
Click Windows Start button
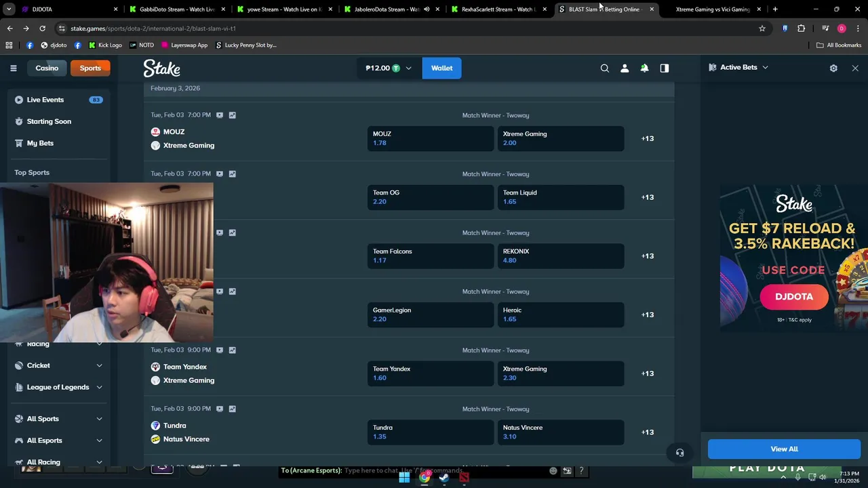coord(404,477)
